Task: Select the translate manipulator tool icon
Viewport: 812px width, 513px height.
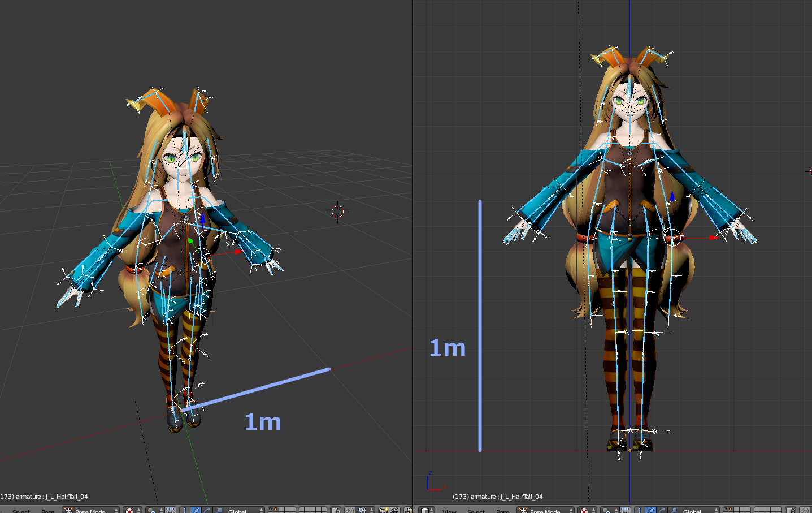Action: click(196, 510)
